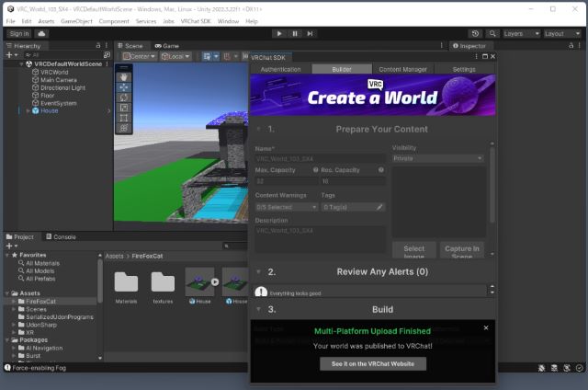
Task: Open Undo History icon
Action: pos(475,33)
